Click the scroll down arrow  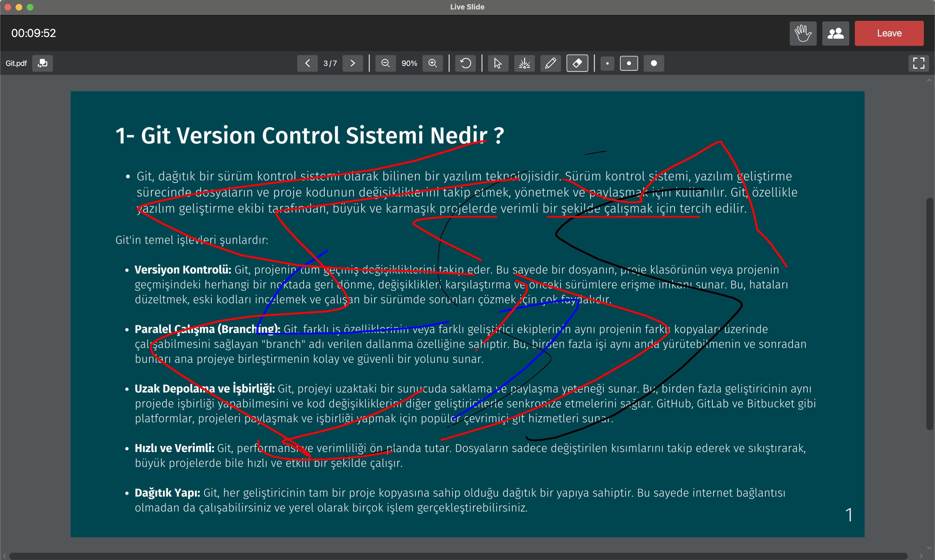point(929,548)
